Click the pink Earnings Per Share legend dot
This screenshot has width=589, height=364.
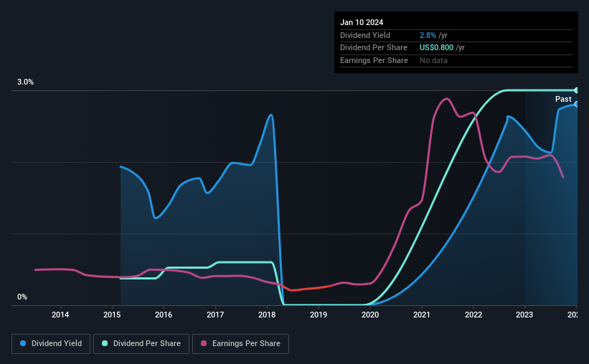[x=204, y=343]
